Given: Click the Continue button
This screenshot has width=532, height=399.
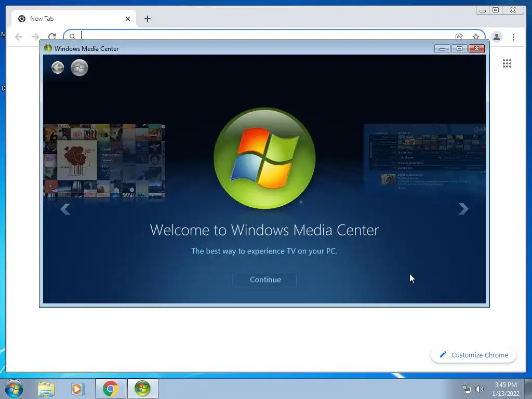Looking at the screenshot, I should coord(264,280).
